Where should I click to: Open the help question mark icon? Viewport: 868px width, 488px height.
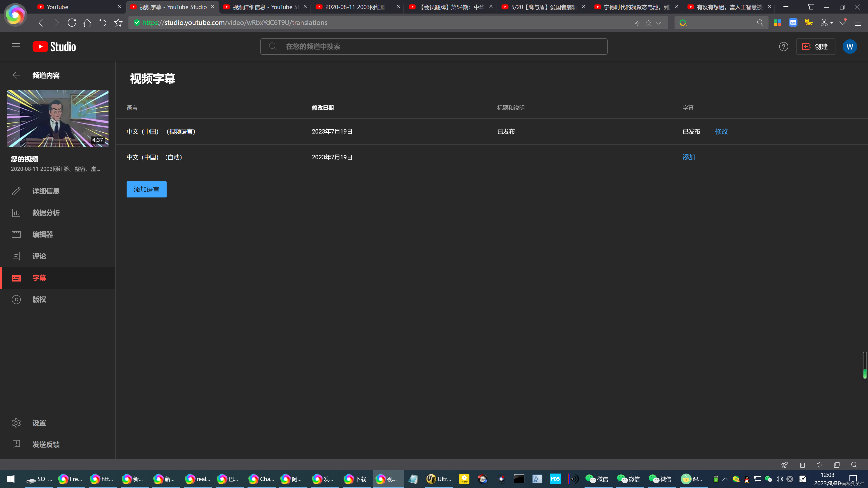click(x=783, y=47)
